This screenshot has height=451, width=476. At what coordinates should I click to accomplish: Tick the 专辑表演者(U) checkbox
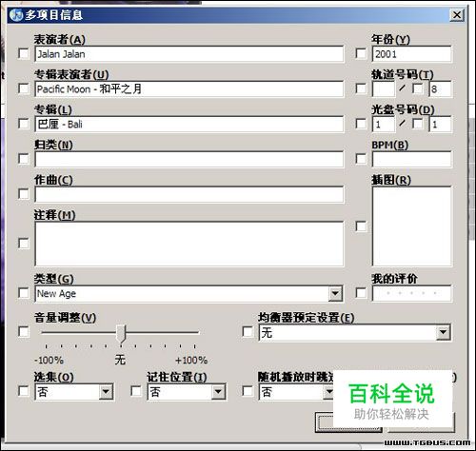click(x=24, y=88)
